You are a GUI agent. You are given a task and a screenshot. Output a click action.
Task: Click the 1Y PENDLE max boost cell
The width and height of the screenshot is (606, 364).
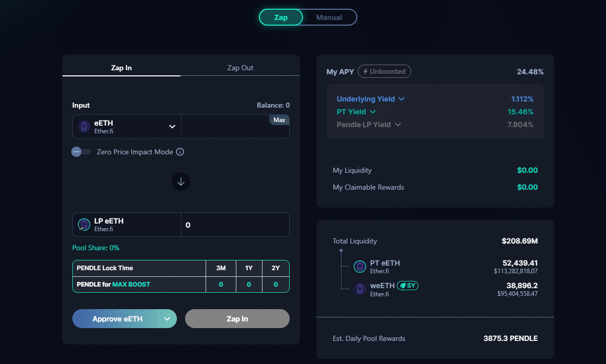point(249,284)
